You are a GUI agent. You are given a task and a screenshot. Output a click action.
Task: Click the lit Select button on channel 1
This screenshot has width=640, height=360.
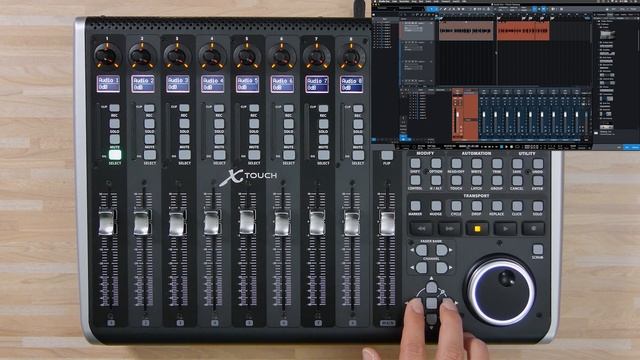115,155
